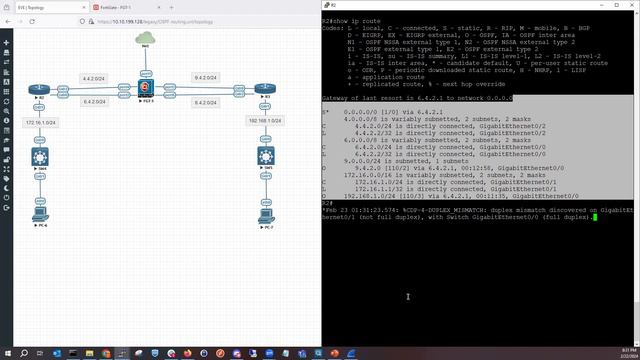This screenshot has width=640, height=360.
Task: Select the right-side switch node below R3
Action: pos(266,156)
